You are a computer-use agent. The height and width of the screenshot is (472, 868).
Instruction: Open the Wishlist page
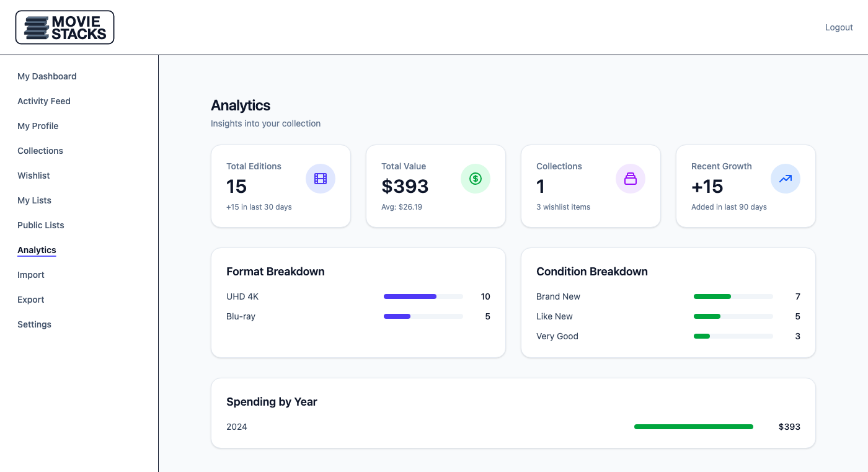33,176
